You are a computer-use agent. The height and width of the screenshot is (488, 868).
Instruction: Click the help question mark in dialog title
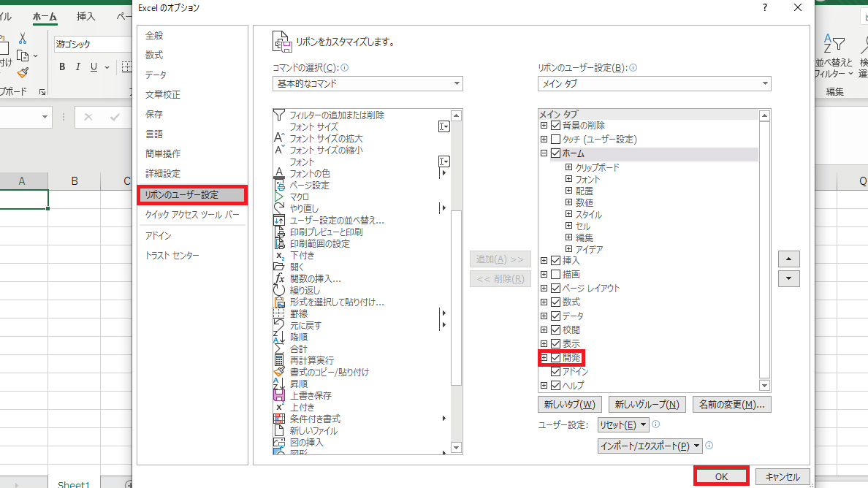point(764,7)
